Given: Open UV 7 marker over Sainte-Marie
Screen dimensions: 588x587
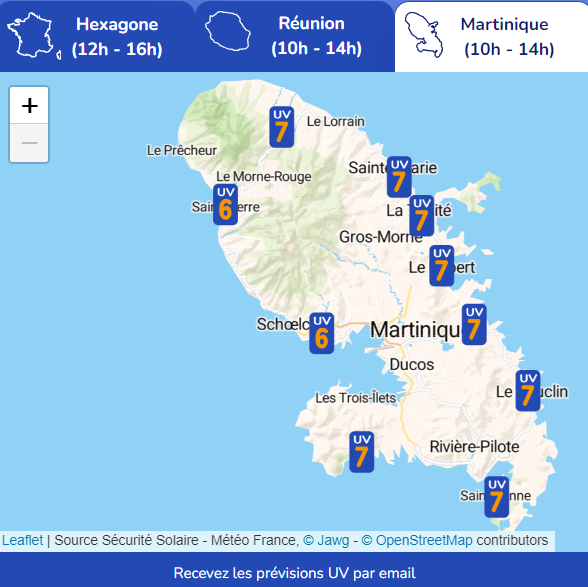Looking at the screenshot, I should pyautogui.click(x=399, y=177).
